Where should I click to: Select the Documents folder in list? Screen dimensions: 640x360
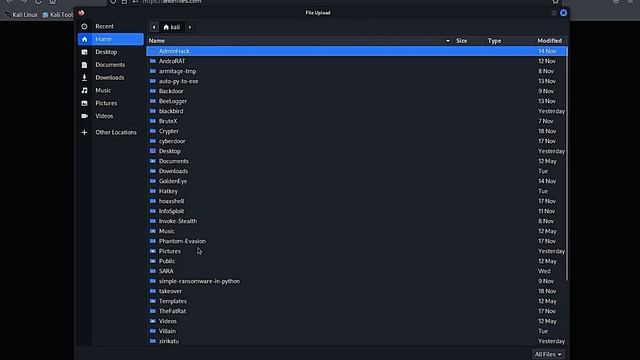click(357, 161)
